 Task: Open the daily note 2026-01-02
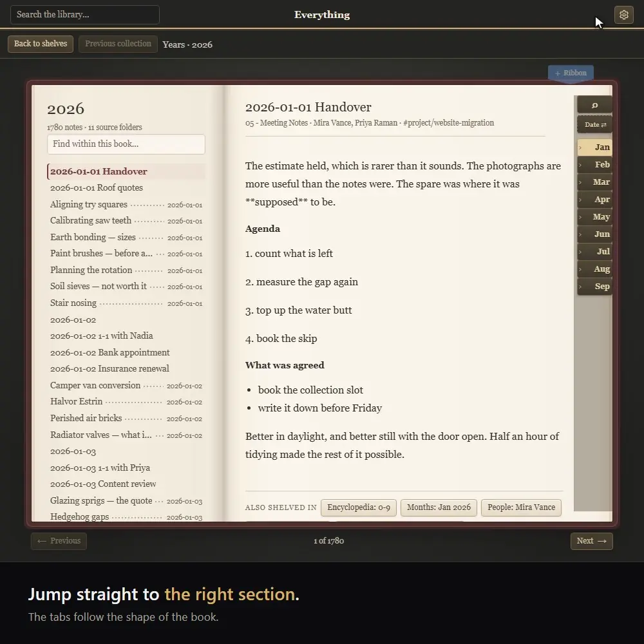pos(126,319)
